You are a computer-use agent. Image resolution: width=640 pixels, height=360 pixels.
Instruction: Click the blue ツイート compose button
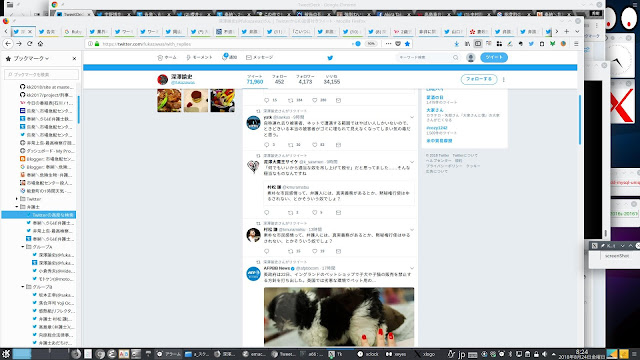click(x=494, y=58)
